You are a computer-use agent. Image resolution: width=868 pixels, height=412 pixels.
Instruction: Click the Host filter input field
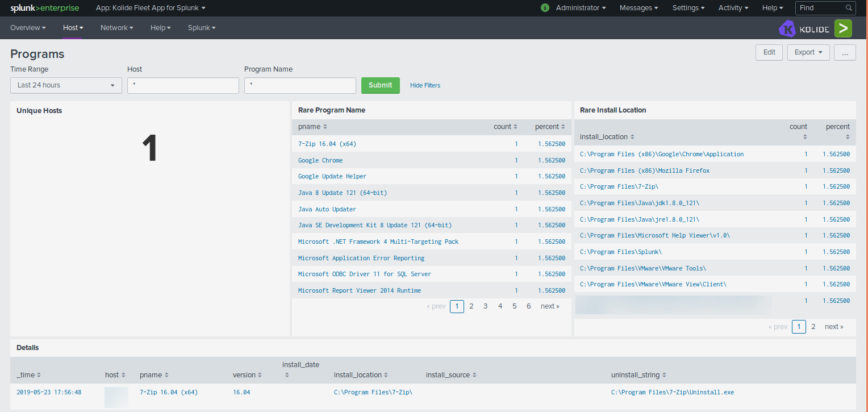[x=183, y=85]
